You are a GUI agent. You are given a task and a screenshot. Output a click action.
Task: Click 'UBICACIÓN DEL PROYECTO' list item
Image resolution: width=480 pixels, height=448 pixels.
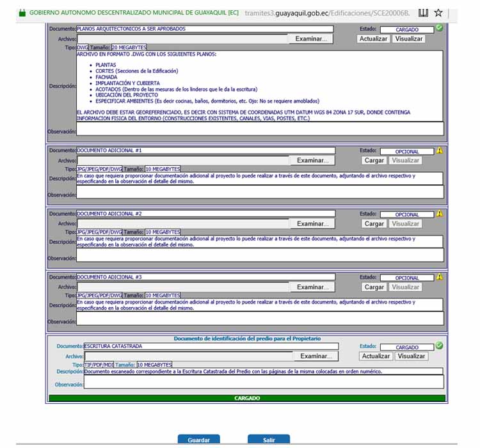coord(127,95)
